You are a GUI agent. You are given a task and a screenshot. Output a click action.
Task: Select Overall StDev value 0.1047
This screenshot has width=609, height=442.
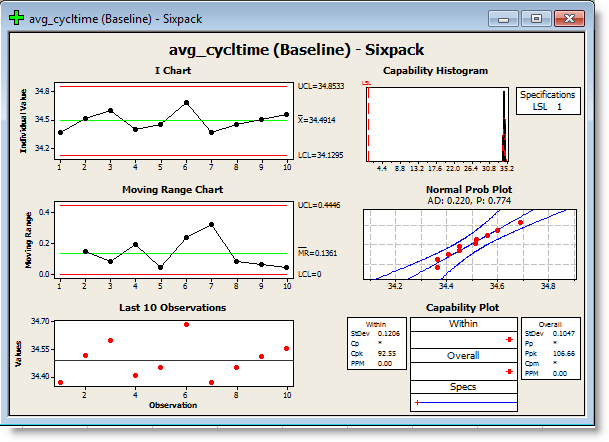click(564, 334)
